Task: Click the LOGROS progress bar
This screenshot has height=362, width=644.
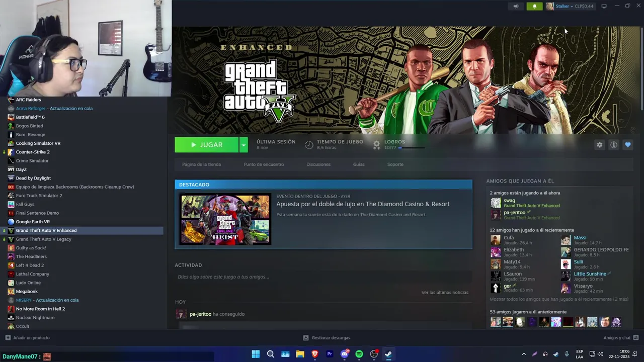Action: [x=412, y=148]
